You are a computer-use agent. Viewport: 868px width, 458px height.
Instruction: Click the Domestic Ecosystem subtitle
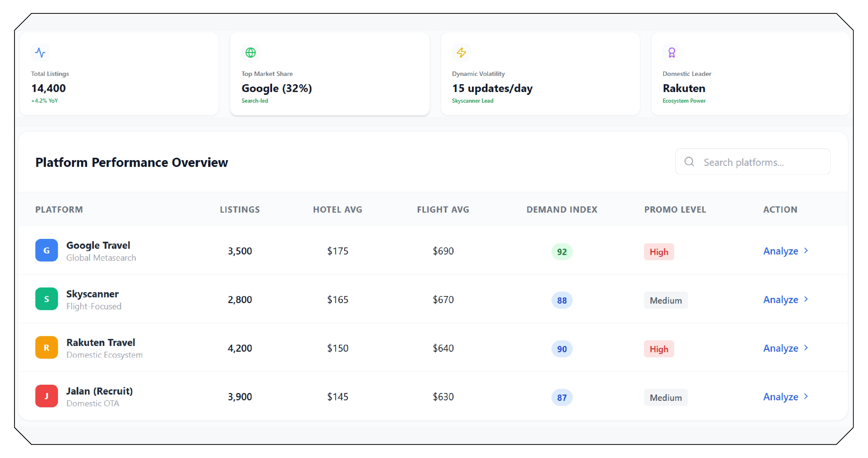pos(104,355)
